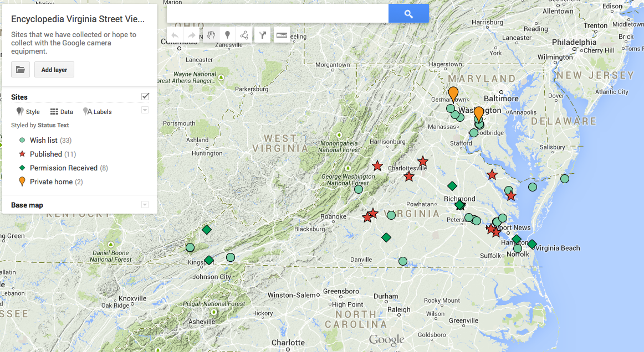The width and height of the screenshot is (644, 352).
Task: Select the measure distance ruler tool
Action: click(282, 35)
